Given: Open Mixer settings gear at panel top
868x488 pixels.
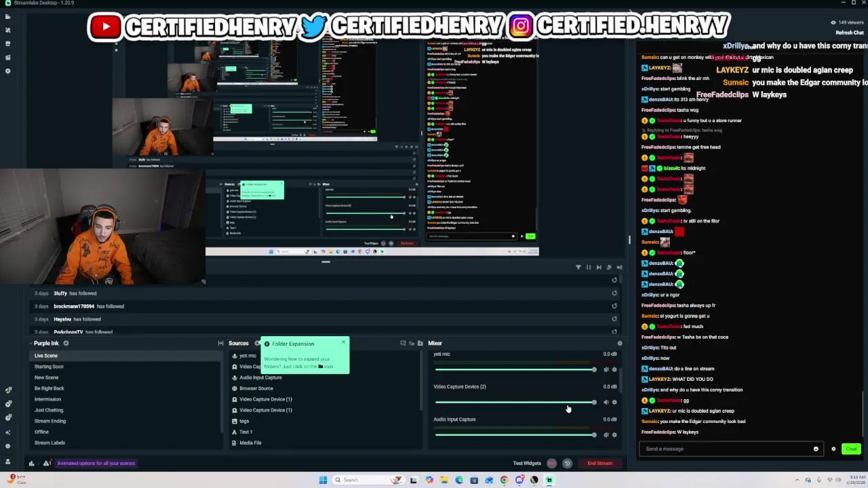Looking at the screenshot, I should tap(619, 343).
